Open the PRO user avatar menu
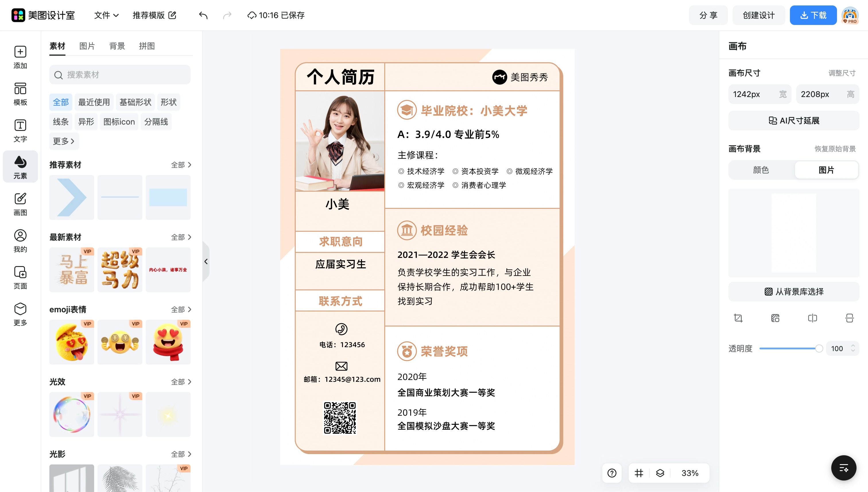Viewport: 868px width, 492px height. click(x=850, y=15)
